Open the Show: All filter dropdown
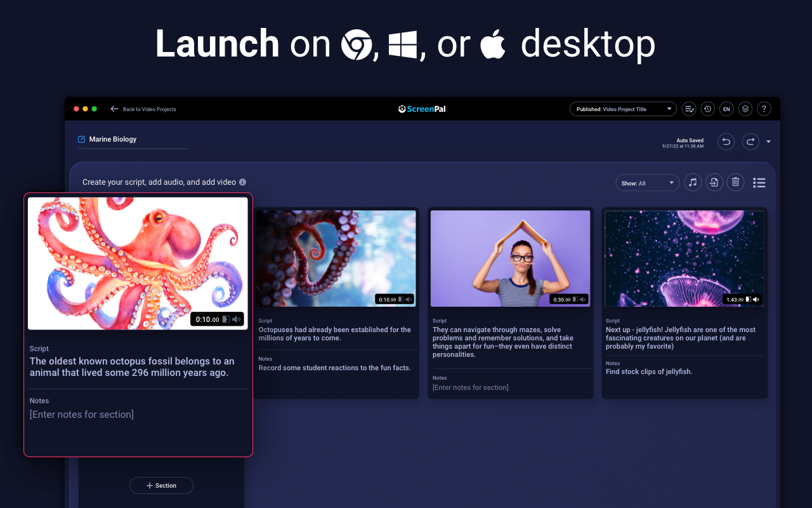The width and height of the screenshot is (812, 508). [647, 182]
